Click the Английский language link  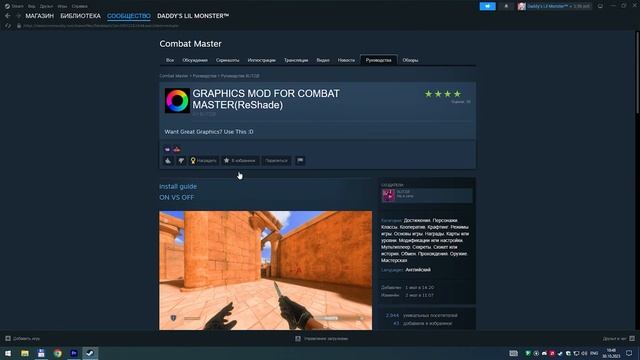point(418,270)
